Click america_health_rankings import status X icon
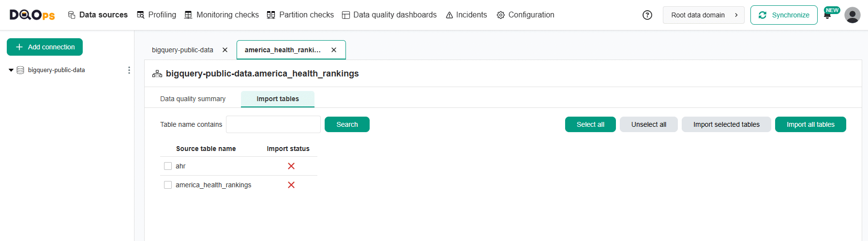The height and width of the screenshot is (241, 868). pyautogui.click(x=291, y=185)
